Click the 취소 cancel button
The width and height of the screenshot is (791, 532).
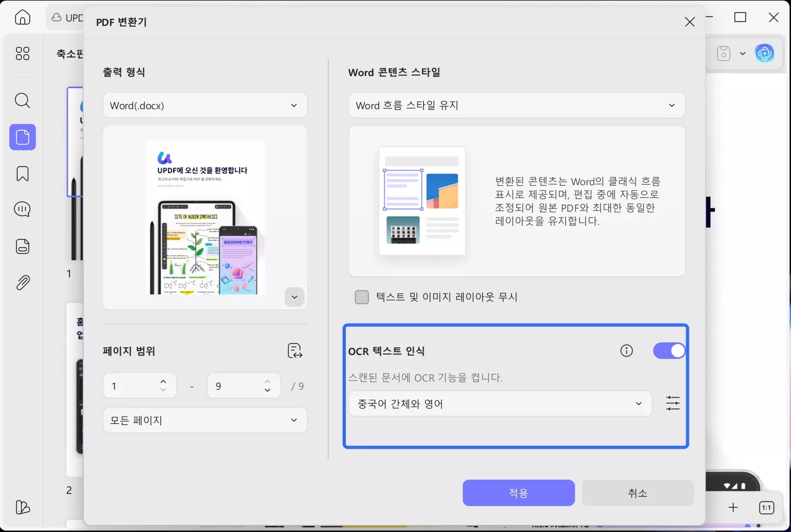(638, 492)
